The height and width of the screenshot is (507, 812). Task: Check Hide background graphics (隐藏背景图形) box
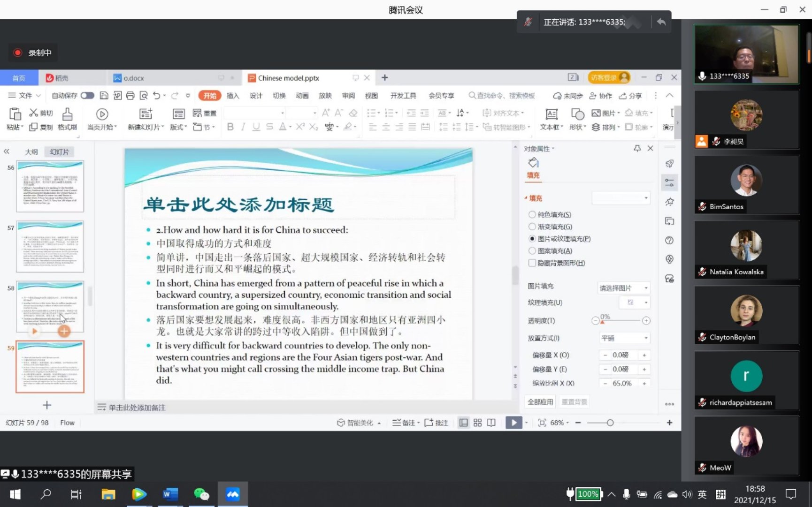point(532,263)
